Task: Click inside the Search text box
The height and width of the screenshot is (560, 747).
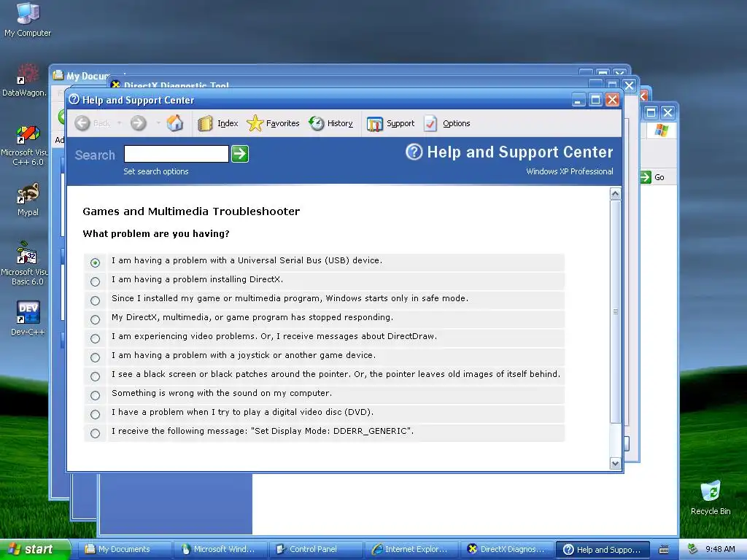Action: click(177, 154)
